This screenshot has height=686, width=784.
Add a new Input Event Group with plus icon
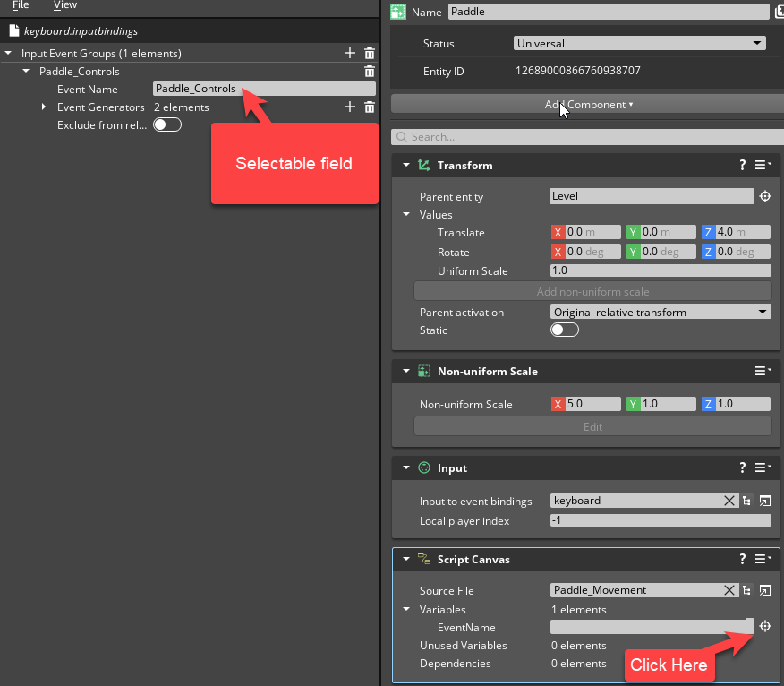pyautogui.click(x=349, y=53)
